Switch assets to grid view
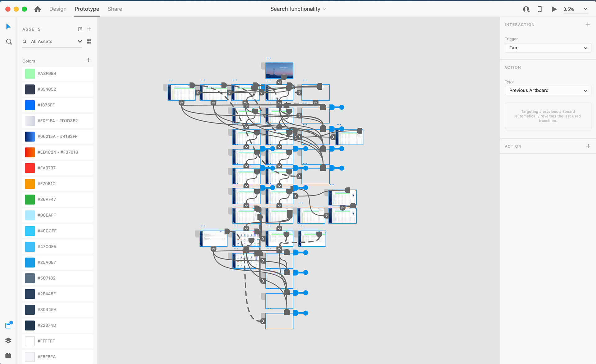The image size is (596, 364). point(89,42)
